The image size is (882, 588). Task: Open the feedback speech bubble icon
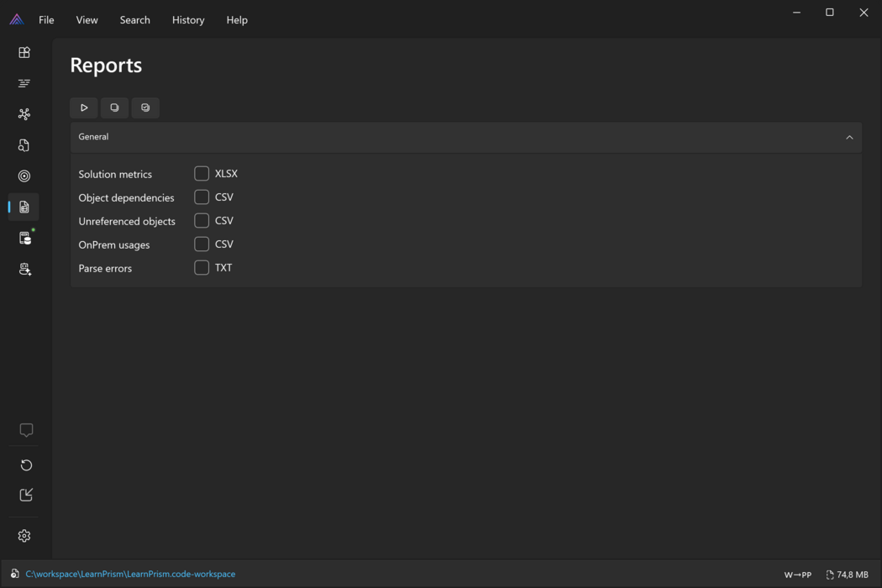tap(26, 430)
